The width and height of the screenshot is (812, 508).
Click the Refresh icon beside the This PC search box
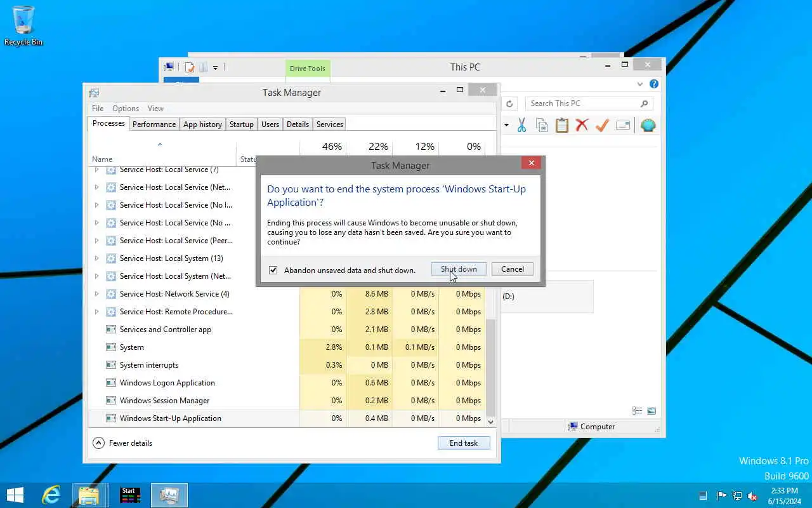[x=509, y=104]
